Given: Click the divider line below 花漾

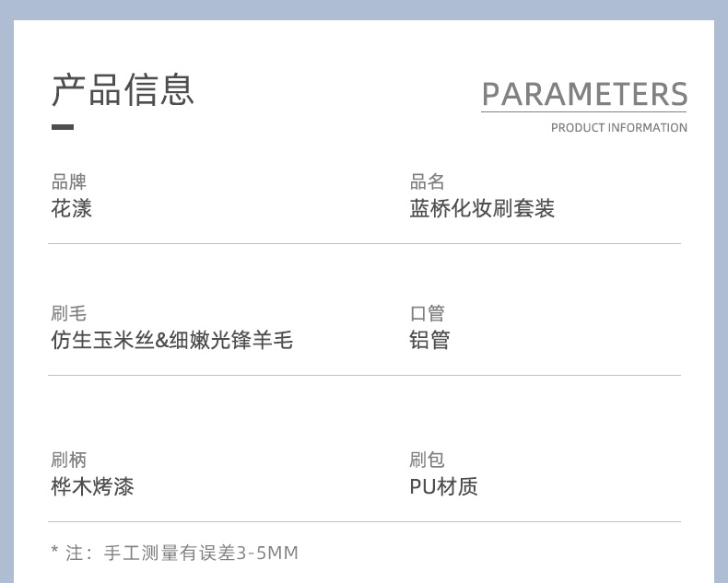Looking at the screenshot, I should coord(364,244).
